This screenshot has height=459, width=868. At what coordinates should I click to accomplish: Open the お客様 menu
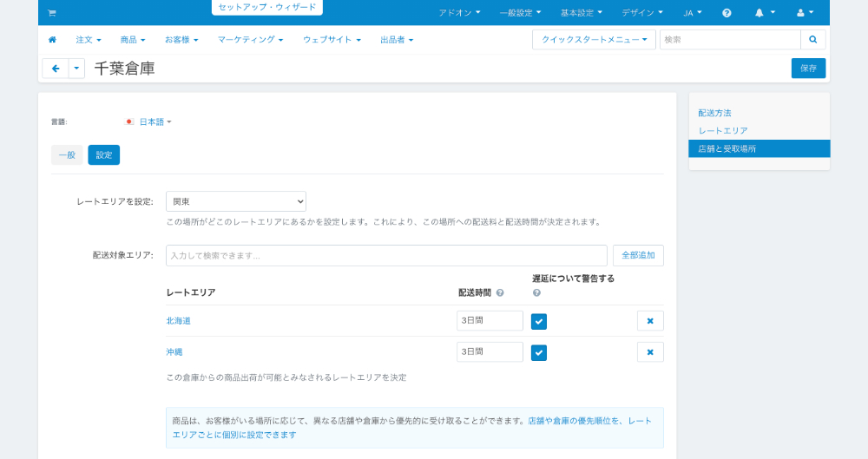coord(181,40)
